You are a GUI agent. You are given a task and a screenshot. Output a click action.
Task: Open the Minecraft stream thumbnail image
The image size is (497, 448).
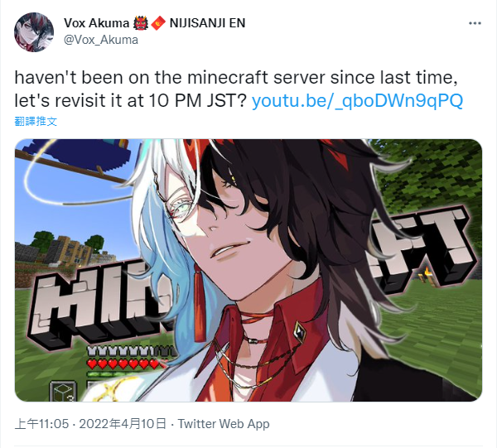pos(248,270)
